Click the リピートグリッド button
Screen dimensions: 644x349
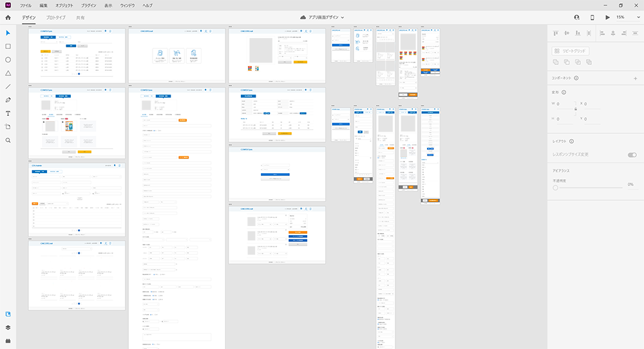(x=571, y=51)
